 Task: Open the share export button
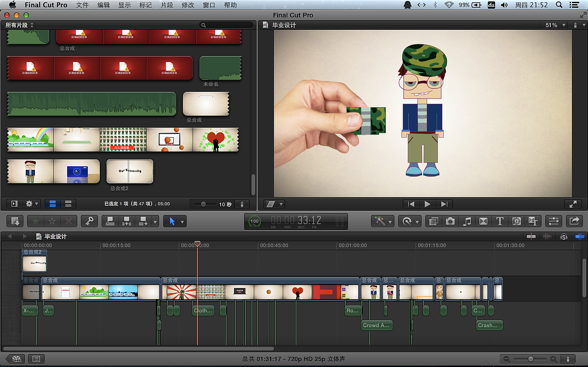(574, 221)
